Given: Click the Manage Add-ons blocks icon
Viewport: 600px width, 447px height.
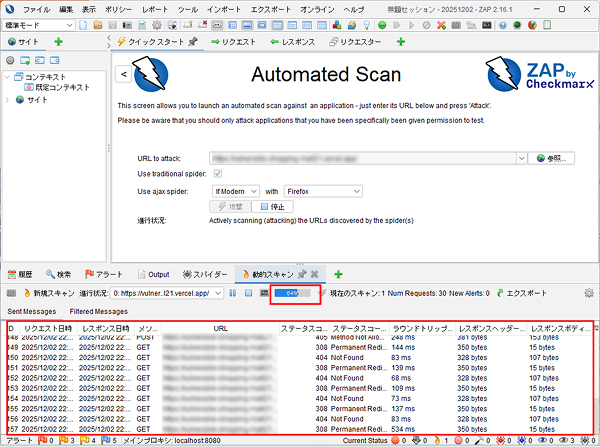Looking at the screenshot, I should (337, 25).
